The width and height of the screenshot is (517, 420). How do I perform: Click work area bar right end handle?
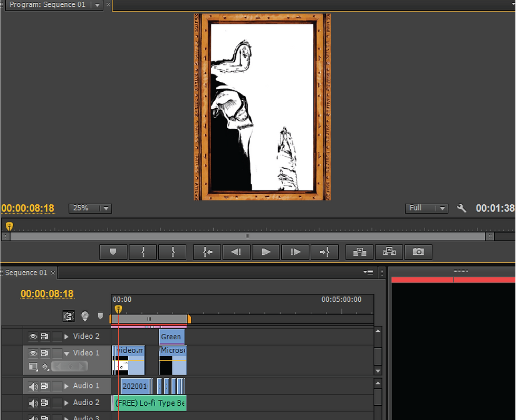coord(189,319)
